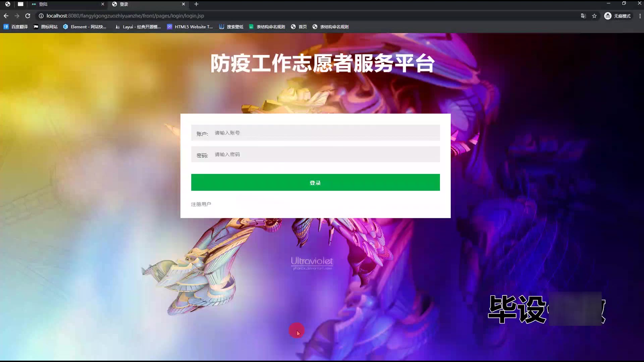
Task: Click the translate page icon
Action: click(x=583, y=16)
